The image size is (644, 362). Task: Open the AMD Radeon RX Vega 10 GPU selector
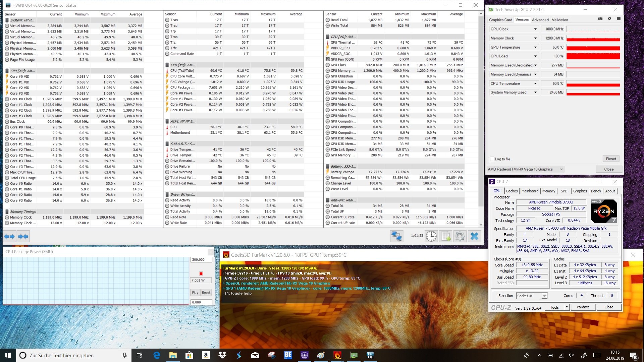525,169
